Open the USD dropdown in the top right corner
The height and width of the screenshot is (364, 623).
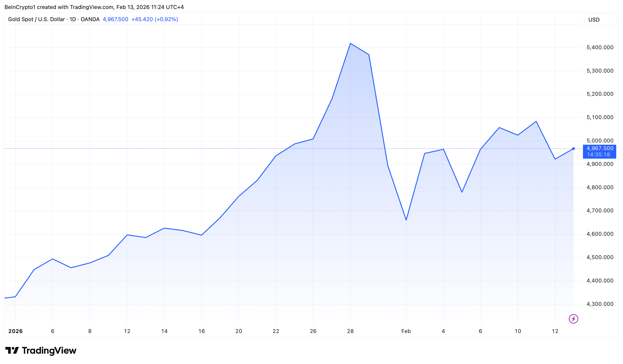pos(600,20)
